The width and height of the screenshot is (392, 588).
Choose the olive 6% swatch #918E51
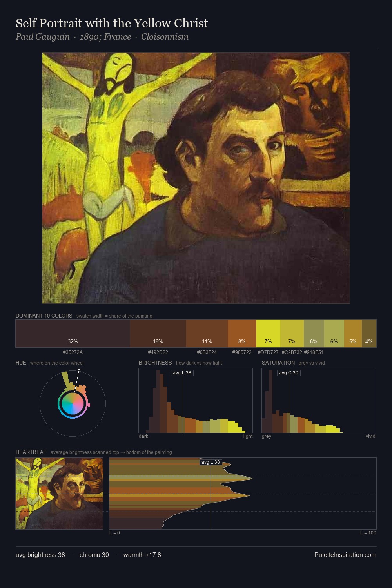[x=314, y=334]
